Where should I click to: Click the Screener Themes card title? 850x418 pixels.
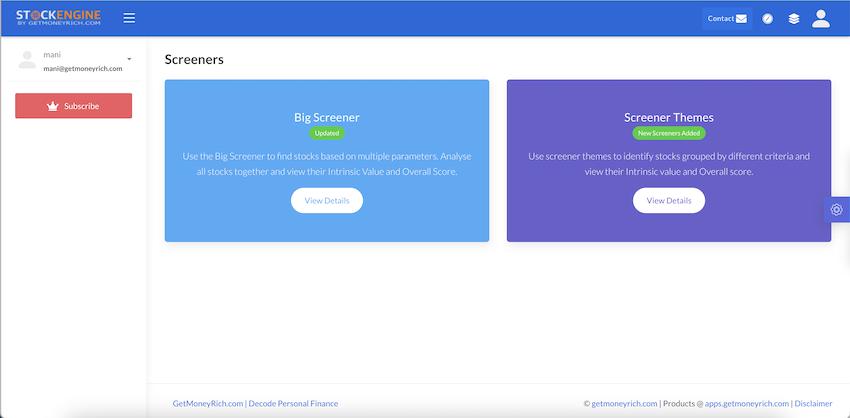(669, 117)
